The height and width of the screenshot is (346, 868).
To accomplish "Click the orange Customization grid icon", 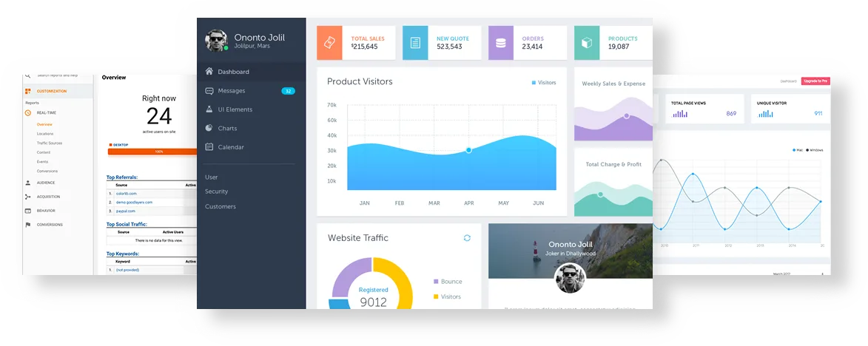I will (x=27, y=91).
